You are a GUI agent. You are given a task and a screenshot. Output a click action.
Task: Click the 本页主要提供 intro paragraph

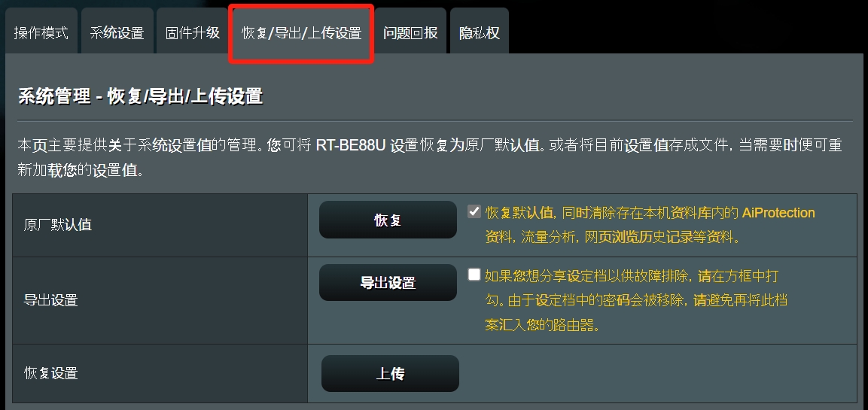pyautogui.click(x=430, y=158)
